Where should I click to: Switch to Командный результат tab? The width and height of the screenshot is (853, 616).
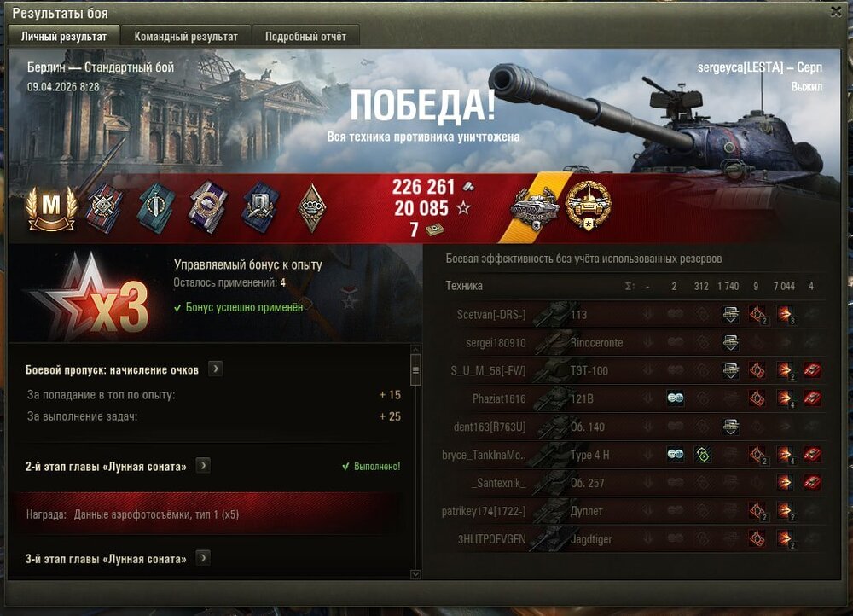click(186, 37)
